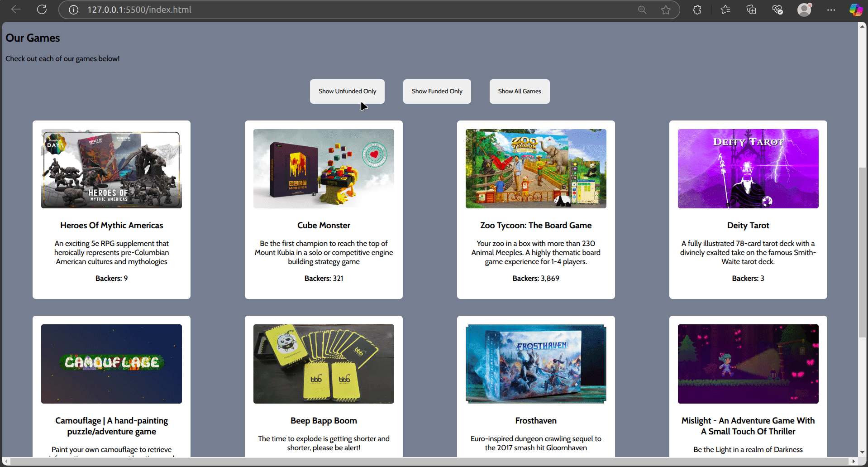
Task: Click the 'Mislight - An Adventure Game' title
Action: pos(748,426)
